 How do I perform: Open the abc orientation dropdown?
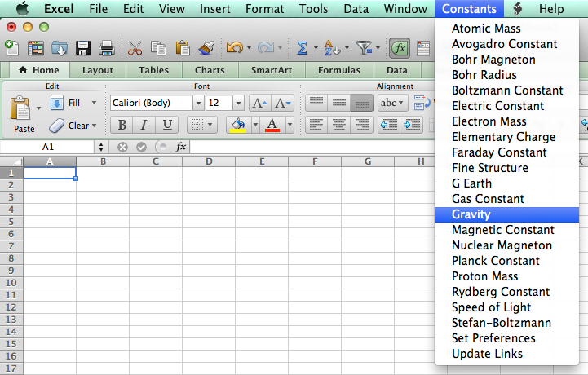392,103
